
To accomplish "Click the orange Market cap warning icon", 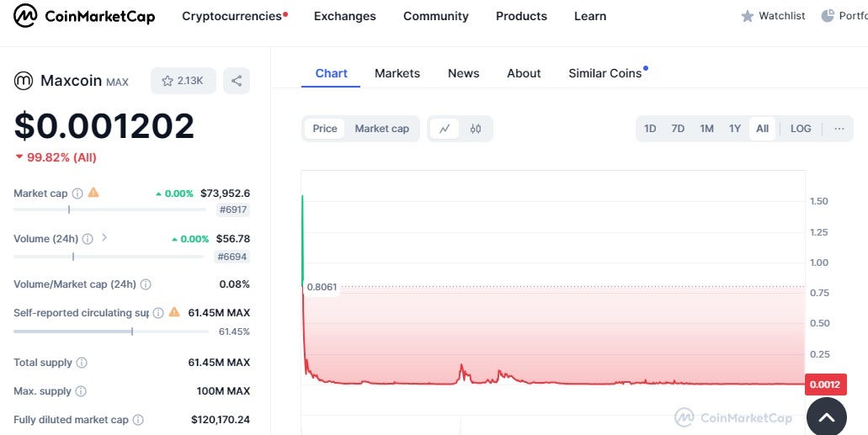I will pyautogui.click(x=93, y=193).
